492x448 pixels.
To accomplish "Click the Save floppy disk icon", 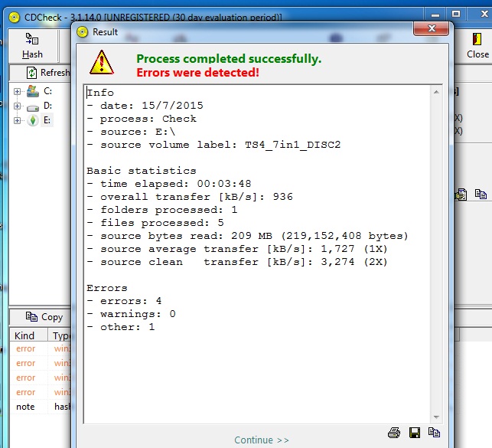I will pyautogui.click(x=415, y=433).
